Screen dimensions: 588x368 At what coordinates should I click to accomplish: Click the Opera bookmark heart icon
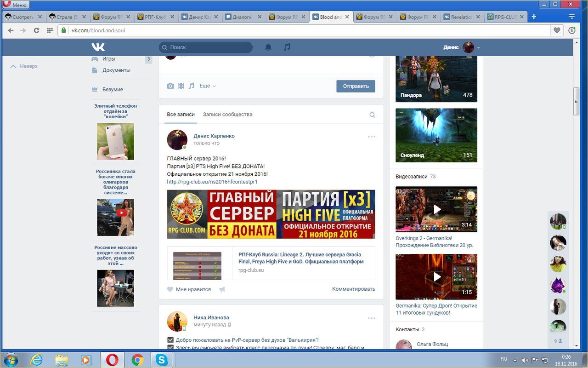coord(557,30)
